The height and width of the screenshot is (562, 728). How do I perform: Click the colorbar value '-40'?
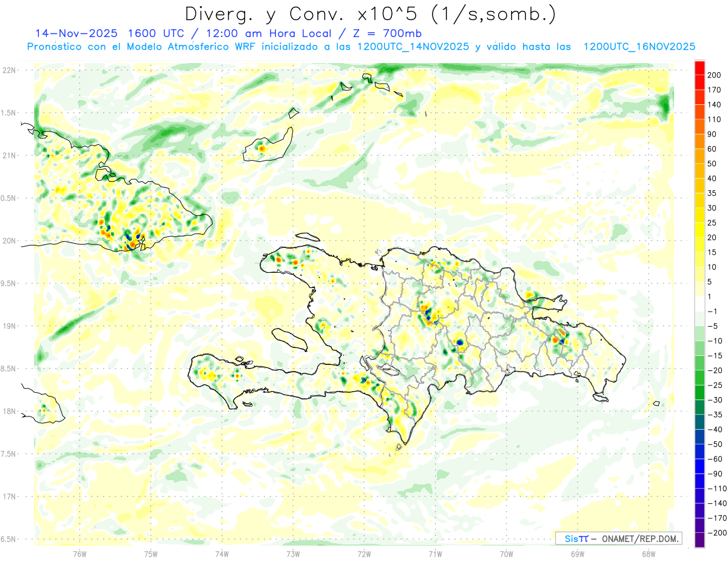(715, 430)
